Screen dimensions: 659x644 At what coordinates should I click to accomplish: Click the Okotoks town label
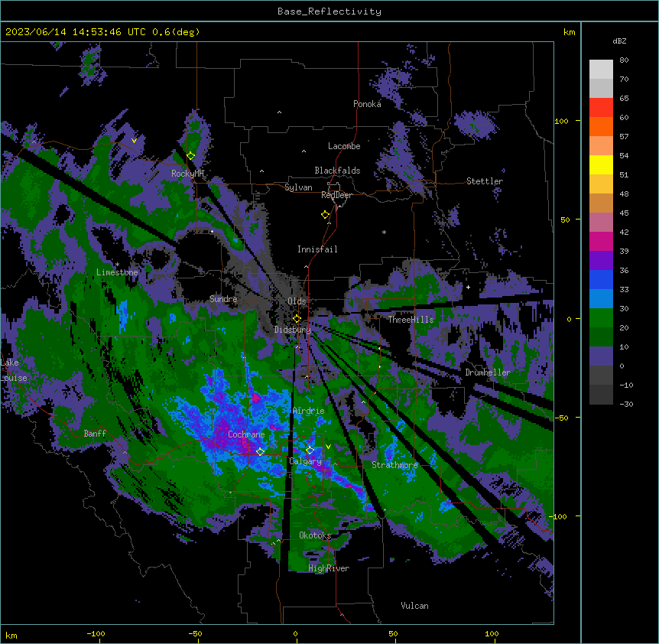coord(315,535)
